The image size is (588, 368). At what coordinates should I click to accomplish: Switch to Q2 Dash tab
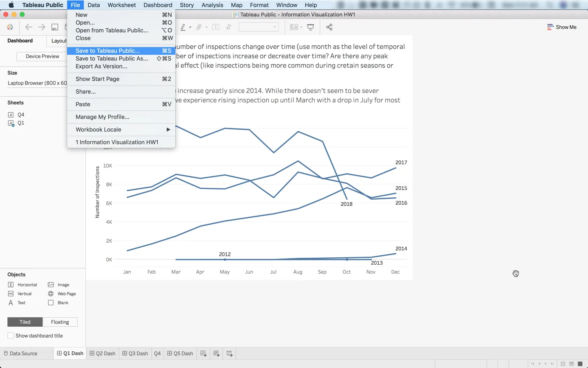(102, 353)
